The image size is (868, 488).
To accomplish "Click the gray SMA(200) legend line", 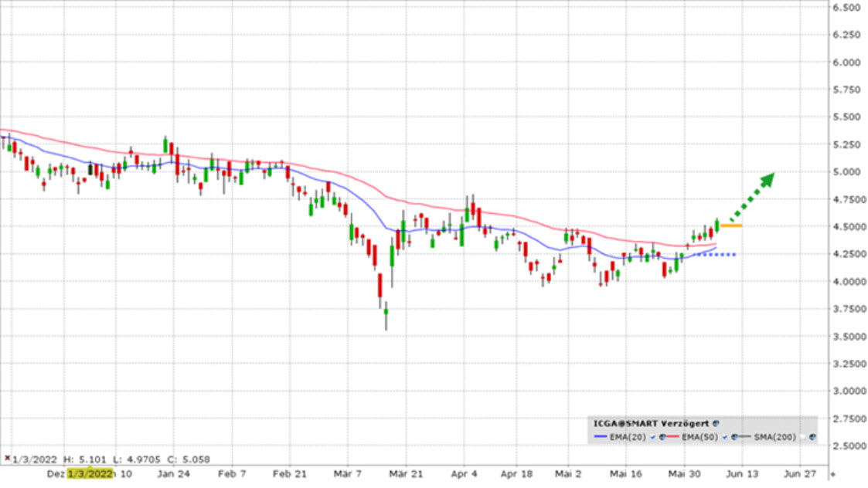I will point(744,436).
